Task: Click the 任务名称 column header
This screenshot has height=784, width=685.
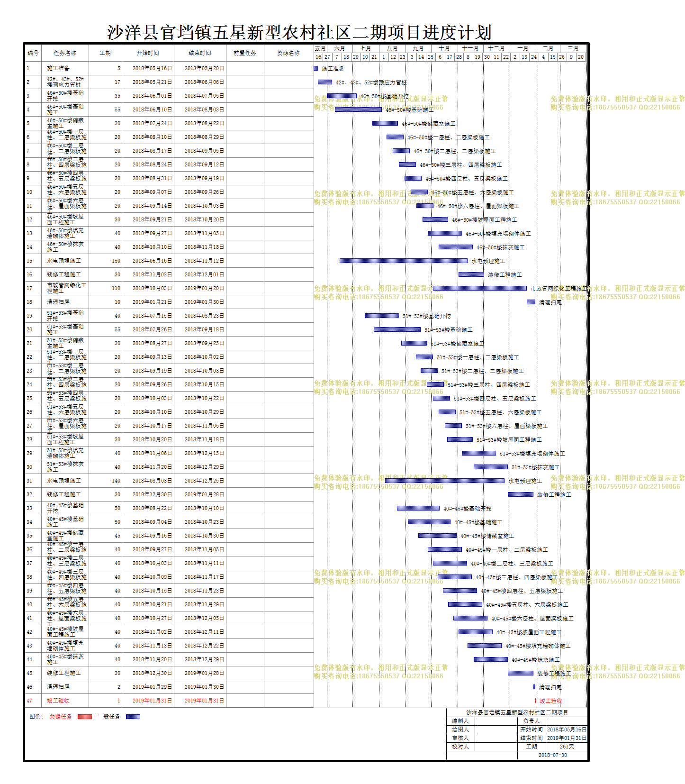Action: click(65, 53)
